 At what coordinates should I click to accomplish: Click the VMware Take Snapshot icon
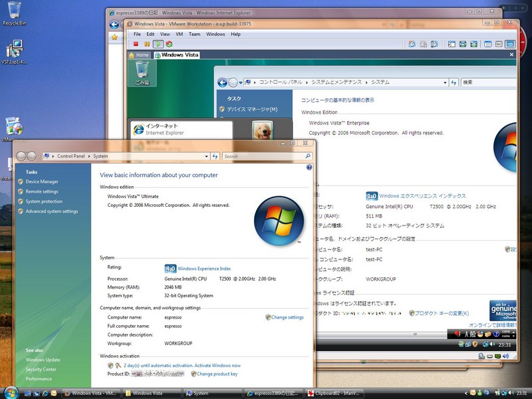click(412, 44)
